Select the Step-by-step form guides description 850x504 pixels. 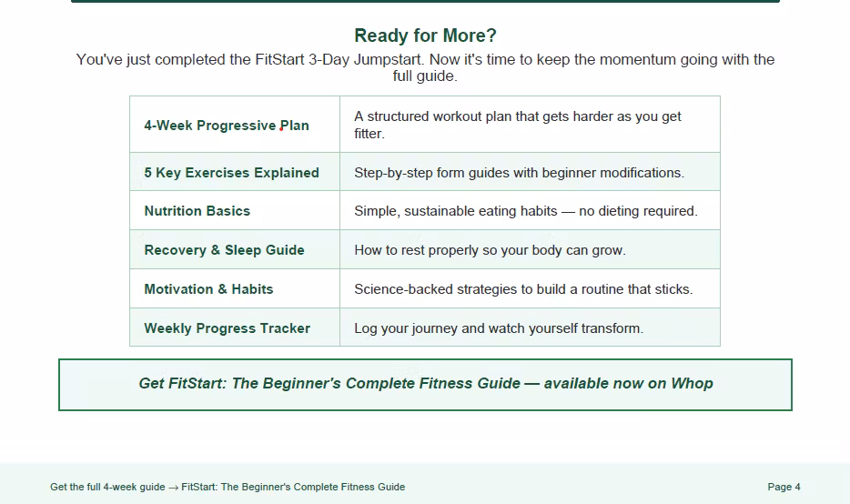pos(520,172)
